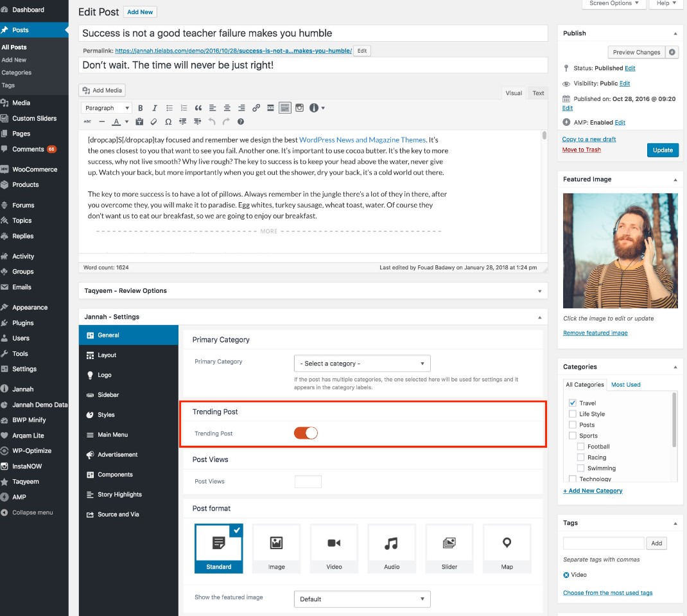
Task: Check the Sports category
Action: [x=572, y=436]
